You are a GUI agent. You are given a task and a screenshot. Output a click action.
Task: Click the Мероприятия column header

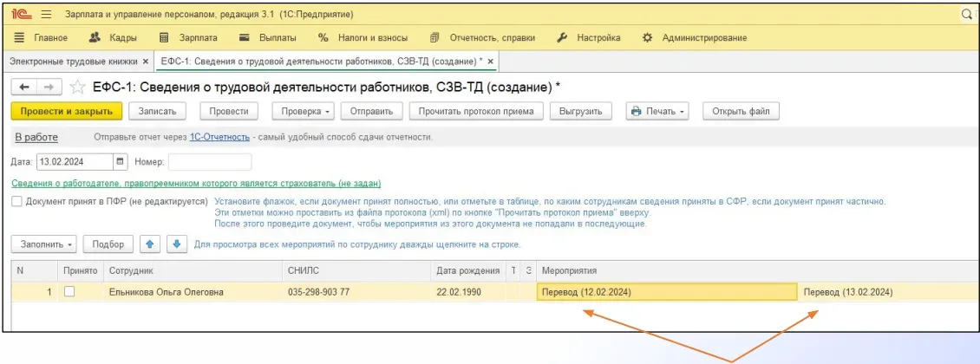[x=757, y=271]
